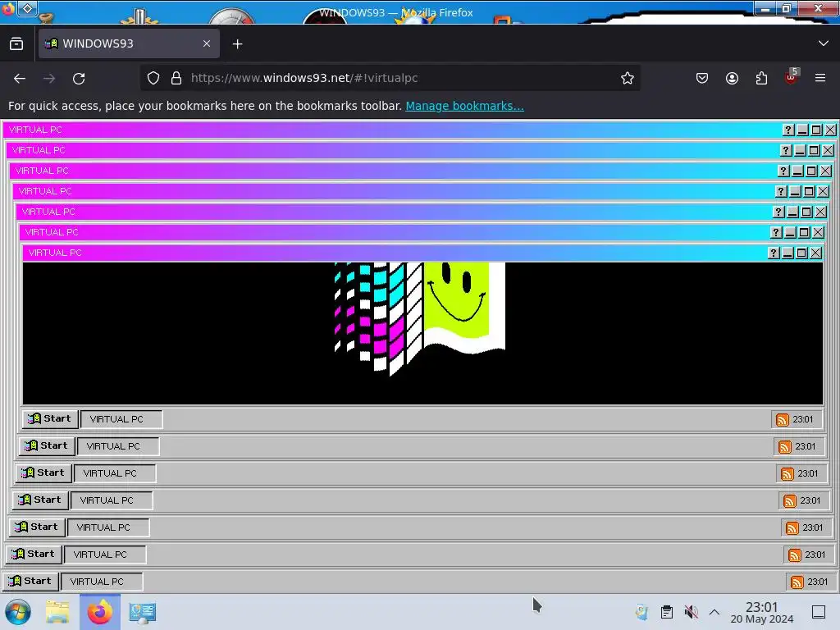Open clipboard icon in system tray
Viewport: 840px width, 630px height.
point(666,612)
